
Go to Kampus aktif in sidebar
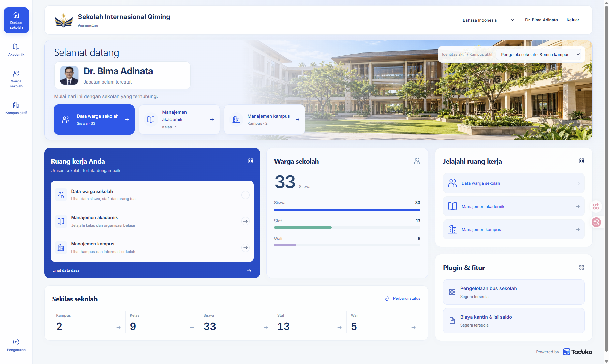(16, 108)
